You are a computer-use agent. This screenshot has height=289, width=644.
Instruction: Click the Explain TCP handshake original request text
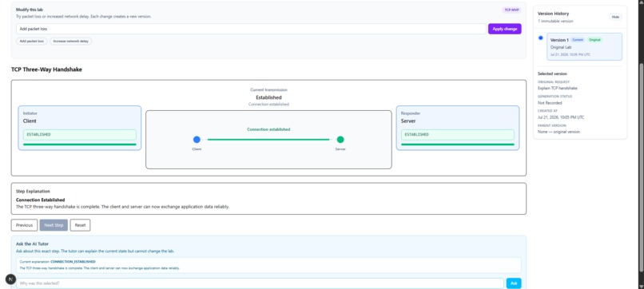coord(558,89)
